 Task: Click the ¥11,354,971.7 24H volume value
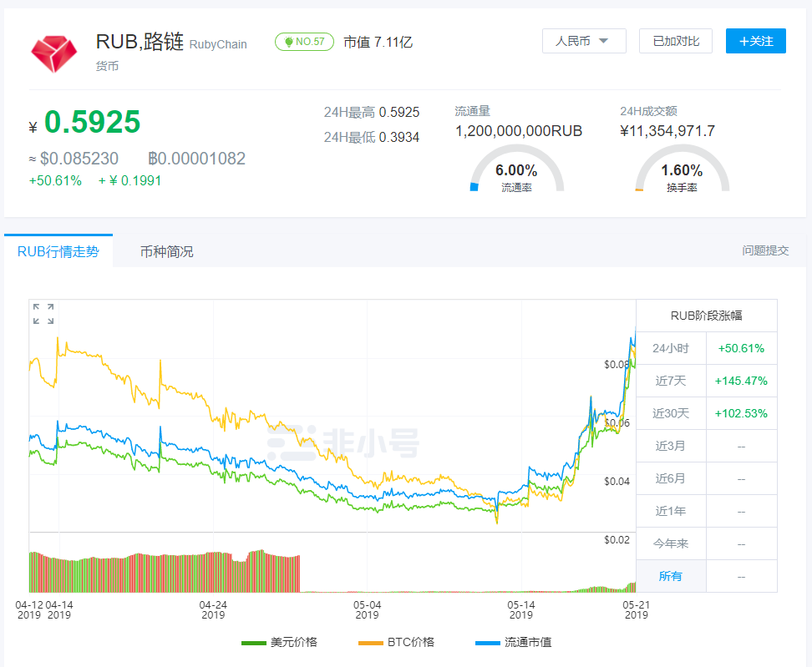pyautogui.click(x=667, y=131)
